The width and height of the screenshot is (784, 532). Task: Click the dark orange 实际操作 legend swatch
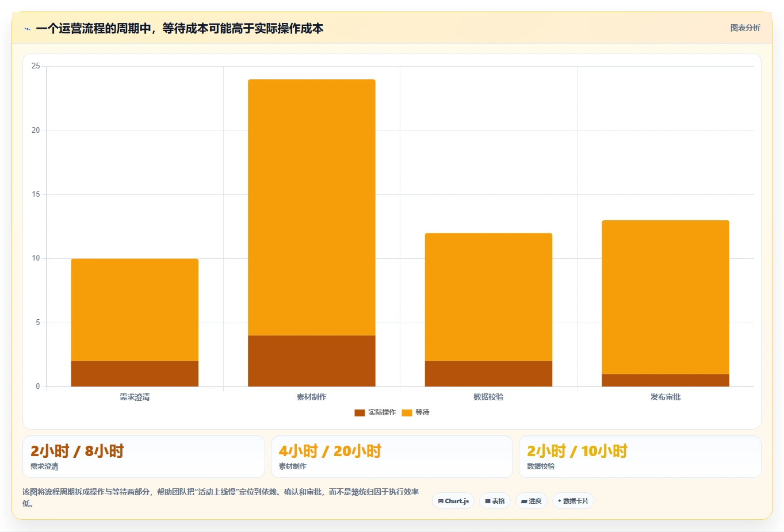pyautogui.click(x=360, y=412)
